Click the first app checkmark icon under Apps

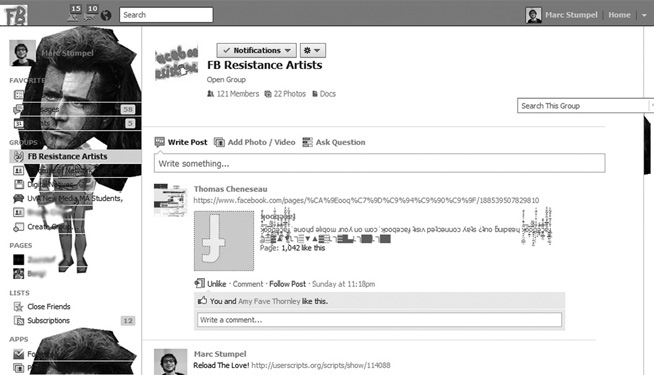pos(18,354)
